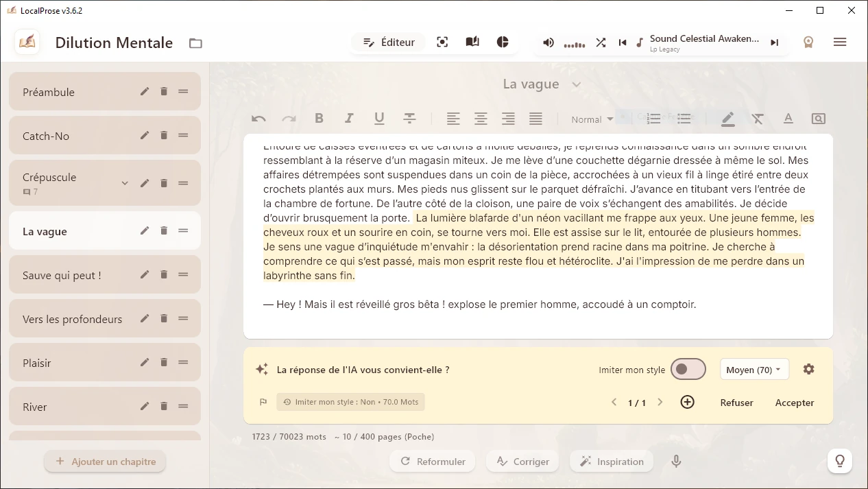Open the Sauve qui peut ! chapter
The height and width of the screenshot is (489, 868).
(x=105, y=275)
